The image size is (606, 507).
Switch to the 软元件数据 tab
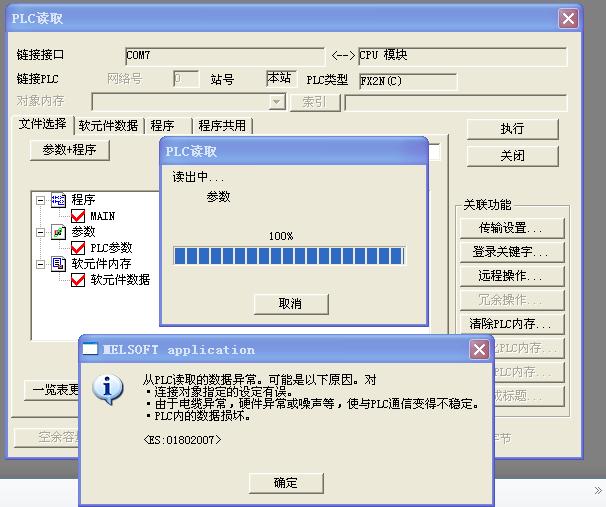[108, 126]
